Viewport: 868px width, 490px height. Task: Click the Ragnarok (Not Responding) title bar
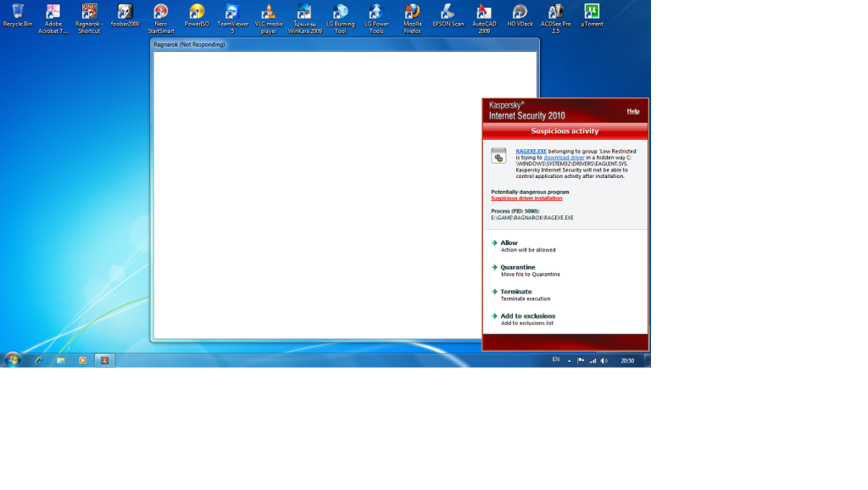[344, 44]
